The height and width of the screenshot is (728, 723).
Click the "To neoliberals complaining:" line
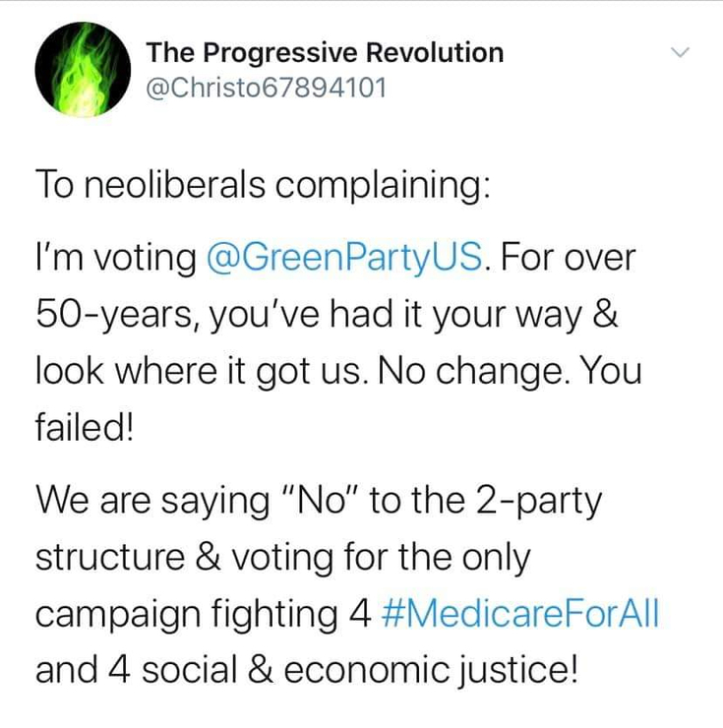pos(262,184)
